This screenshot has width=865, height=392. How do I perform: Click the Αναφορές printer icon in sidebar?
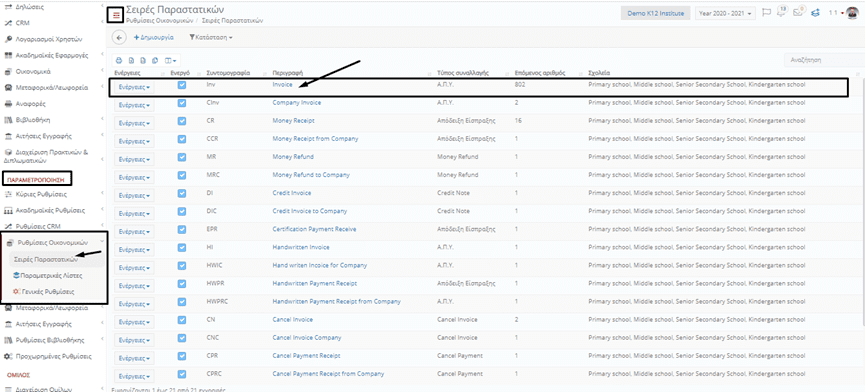tap(8, 103)
